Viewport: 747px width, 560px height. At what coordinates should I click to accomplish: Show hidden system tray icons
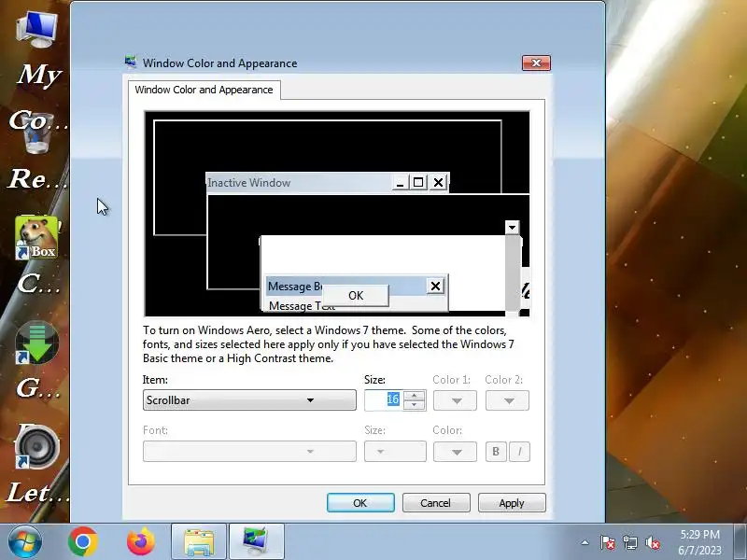(x=585, y=542)
